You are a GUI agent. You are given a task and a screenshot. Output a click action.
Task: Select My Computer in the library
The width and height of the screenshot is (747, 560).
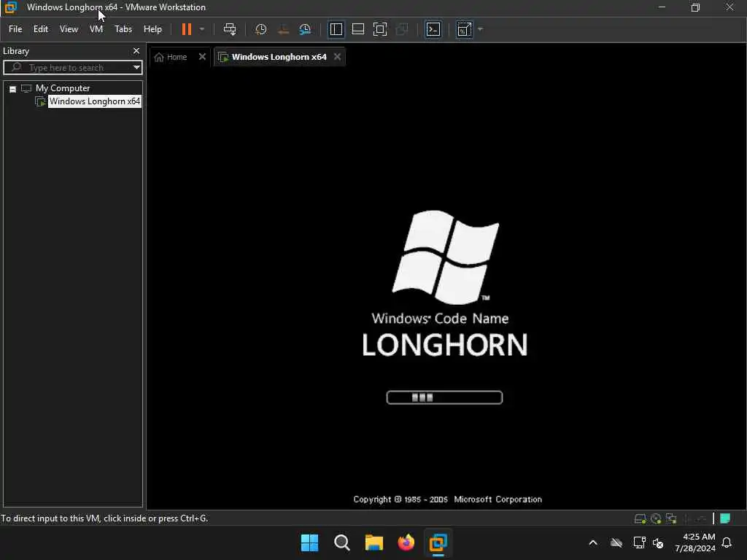click(x=63, y=88)
